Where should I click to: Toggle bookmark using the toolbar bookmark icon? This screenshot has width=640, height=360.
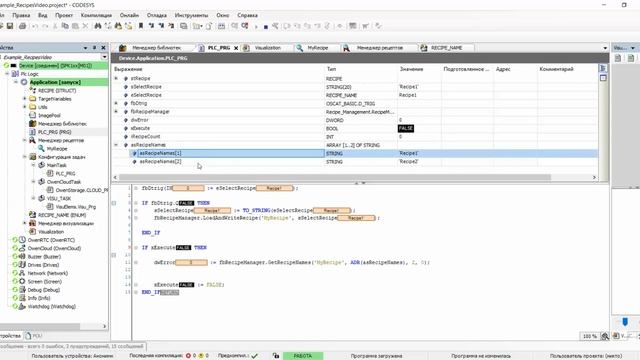(x=141, y=26)
